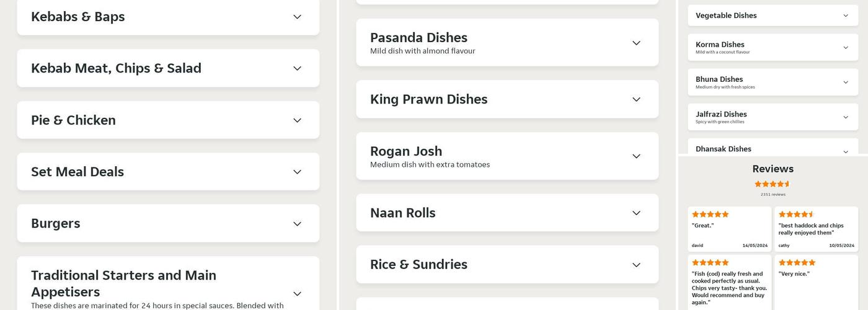Click the 2351 reviews count text

[x=773, y=195]
